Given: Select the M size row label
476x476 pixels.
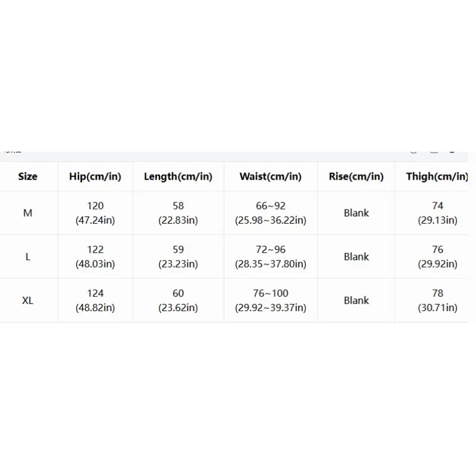Looking at the screenshot, I should pyautogui.click(x=27, y=213).
